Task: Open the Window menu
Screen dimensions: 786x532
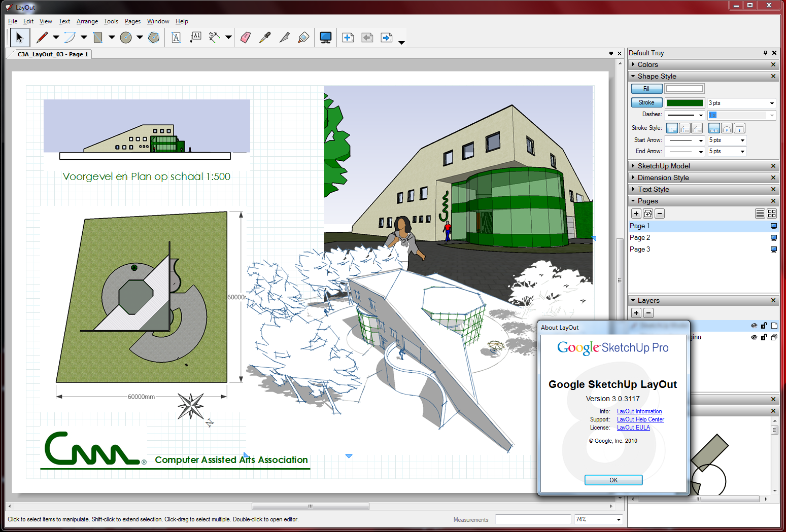Action: tap(158, 21)
